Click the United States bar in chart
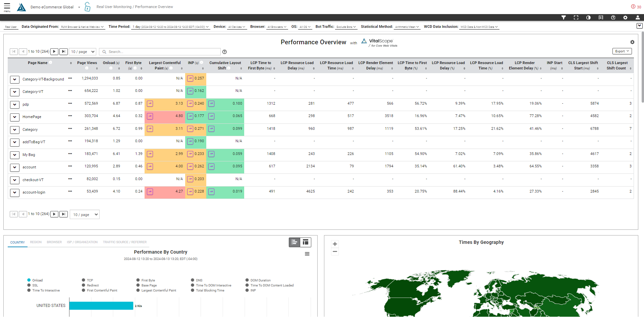 point(101,306)
